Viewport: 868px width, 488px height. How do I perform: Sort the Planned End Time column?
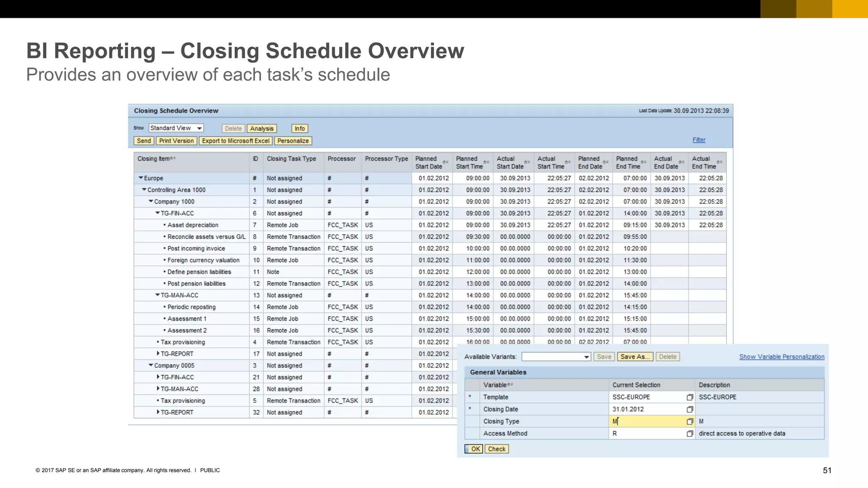(x=643, y=162)
